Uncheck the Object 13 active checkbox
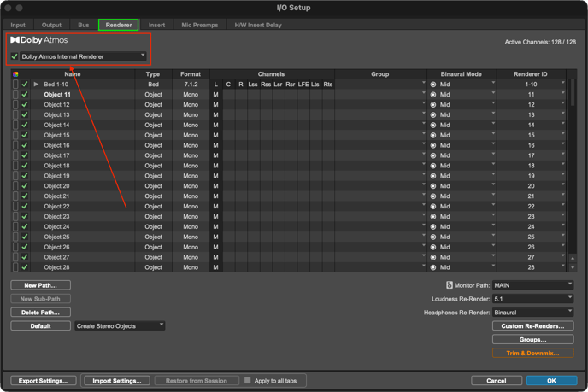This screenshot has width=588, height=392. [x=25, y=115]
